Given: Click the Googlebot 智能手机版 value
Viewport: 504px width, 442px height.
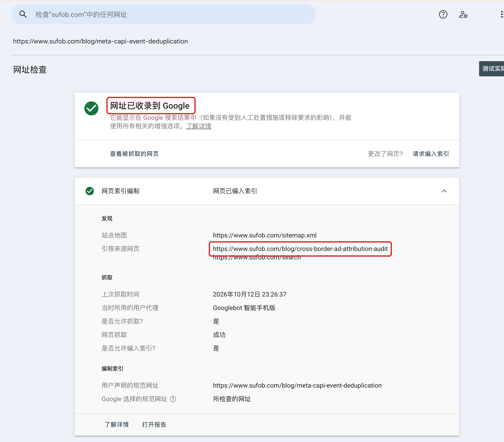Looking at the screenshot, I should (244, 308).
